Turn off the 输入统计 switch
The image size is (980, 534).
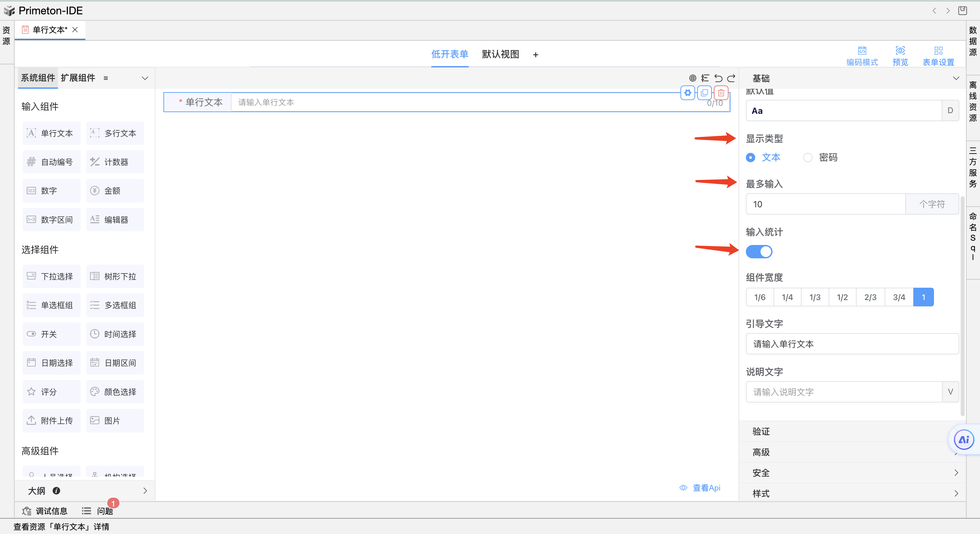pos(759,252)
